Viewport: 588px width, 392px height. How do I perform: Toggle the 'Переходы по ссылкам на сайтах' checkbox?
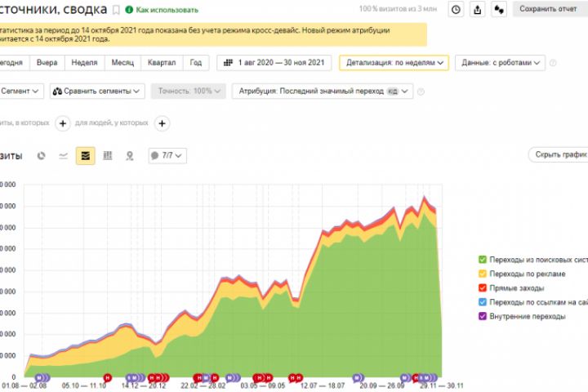(483, 302)
